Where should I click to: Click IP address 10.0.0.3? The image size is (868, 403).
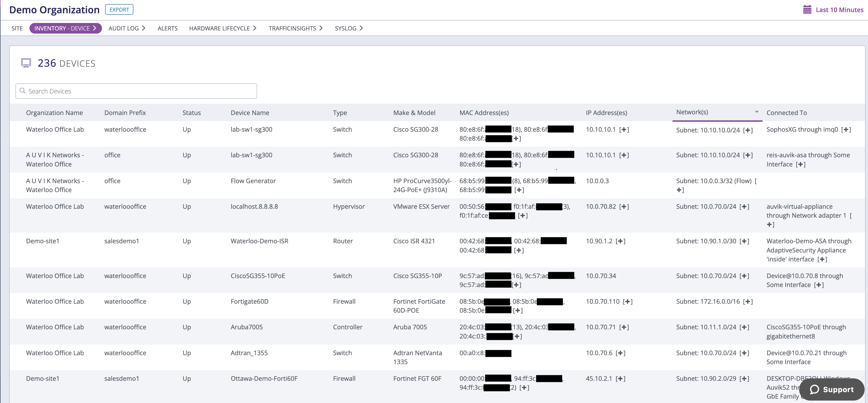(x=597, y=181)
